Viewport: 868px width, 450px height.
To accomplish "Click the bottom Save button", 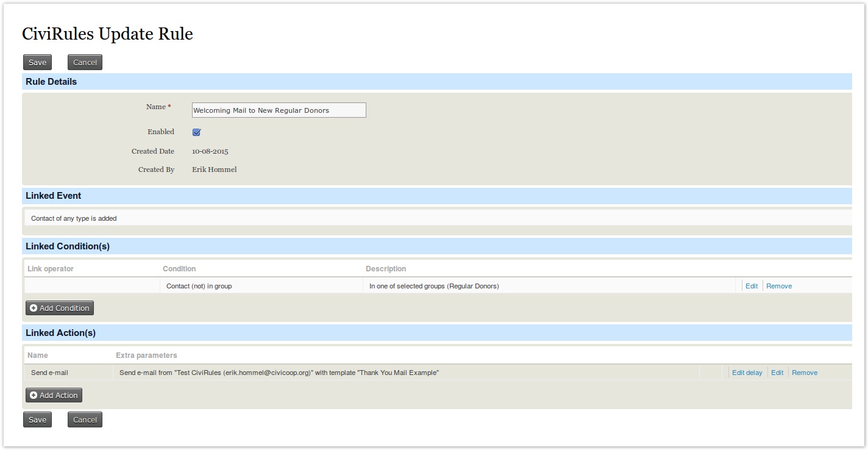I will point(37,420).
